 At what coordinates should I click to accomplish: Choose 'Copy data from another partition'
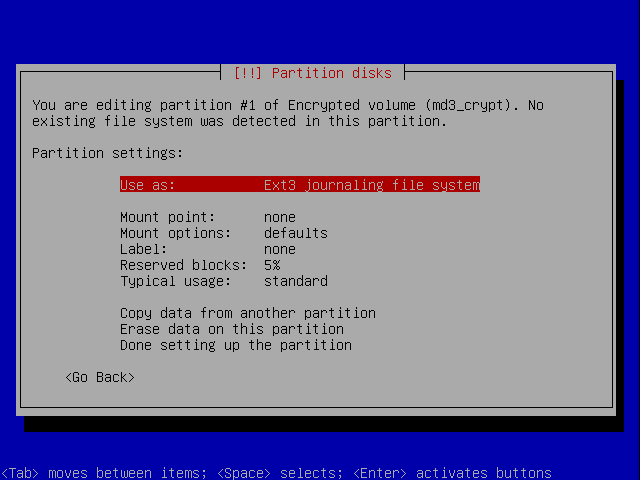pos(248,313)
